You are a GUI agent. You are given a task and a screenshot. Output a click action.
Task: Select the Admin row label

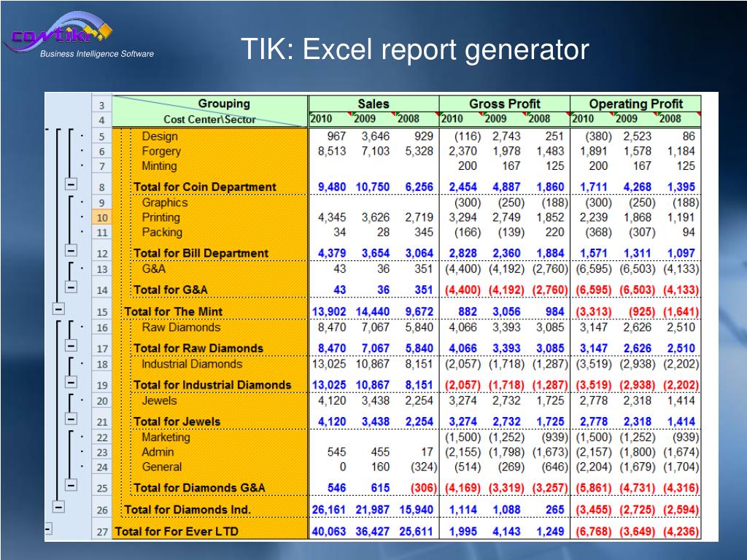coord(158,452)
